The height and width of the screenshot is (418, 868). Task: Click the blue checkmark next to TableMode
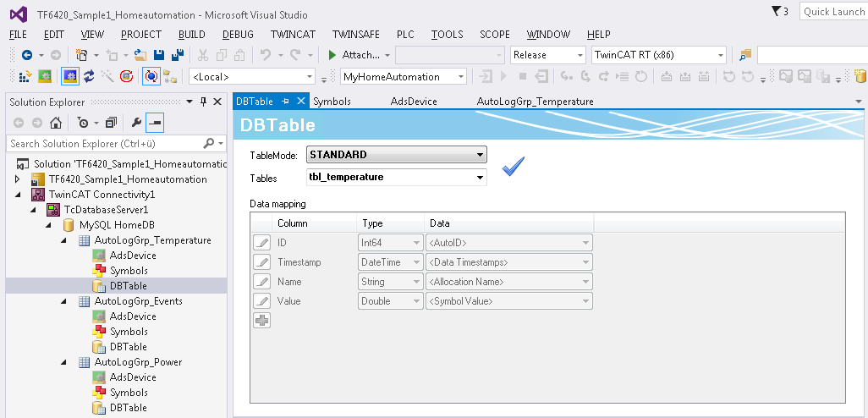[514, 166]
